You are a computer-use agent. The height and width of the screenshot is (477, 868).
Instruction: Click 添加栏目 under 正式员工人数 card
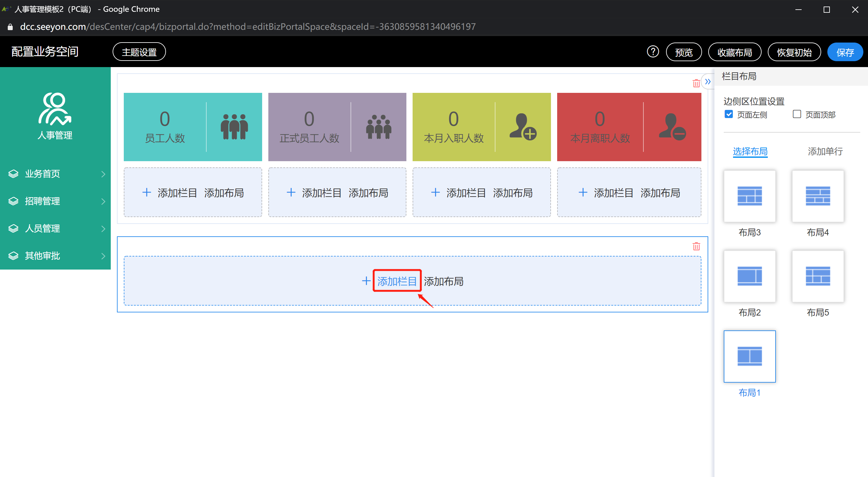(322, 193)
